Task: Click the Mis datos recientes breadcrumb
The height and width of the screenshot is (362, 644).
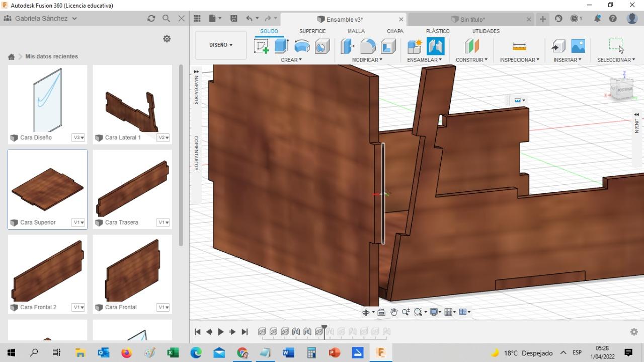Action: (51, 56)
